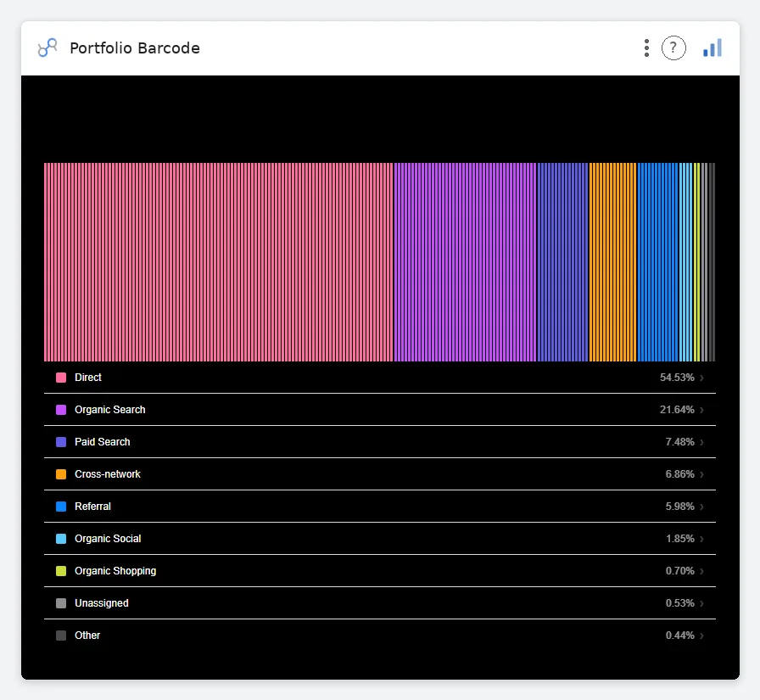Click the 54.53% value

click(677, 378)
